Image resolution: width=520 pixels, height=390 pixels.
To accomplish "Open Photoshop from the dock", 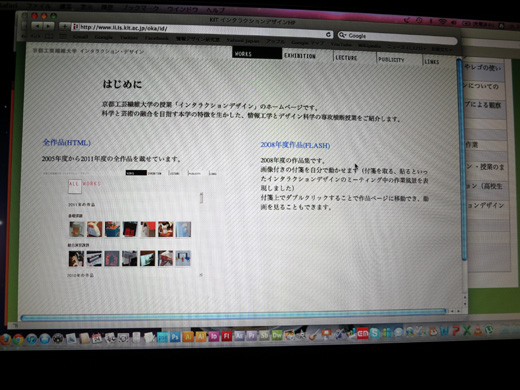I will click(175, 337).
